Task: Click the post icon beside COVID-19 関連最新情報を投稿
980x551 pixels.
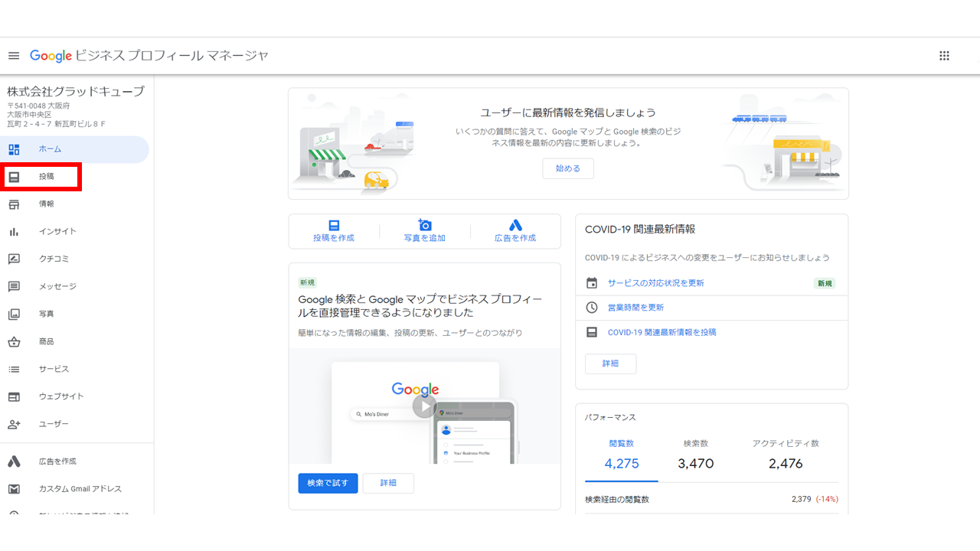Action: pyautogui.click(x=592, y=332)
